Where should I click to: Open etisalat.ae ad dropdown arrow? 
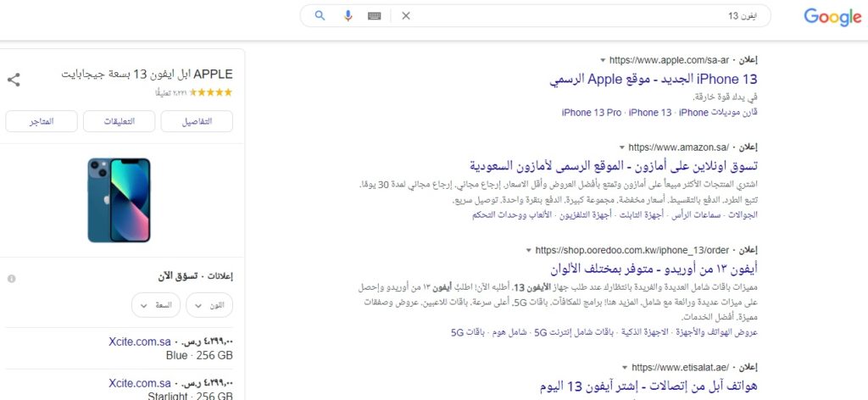[625, 368]
